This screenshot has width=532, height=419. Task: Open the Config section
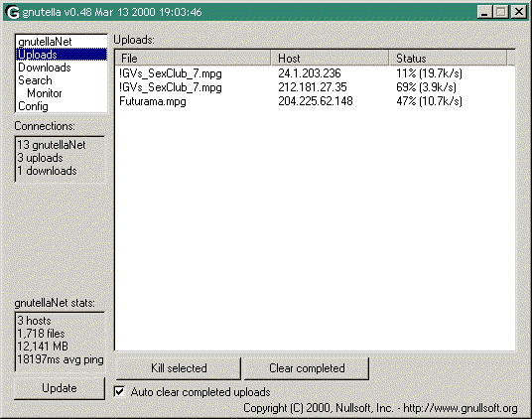pos(62,106)
